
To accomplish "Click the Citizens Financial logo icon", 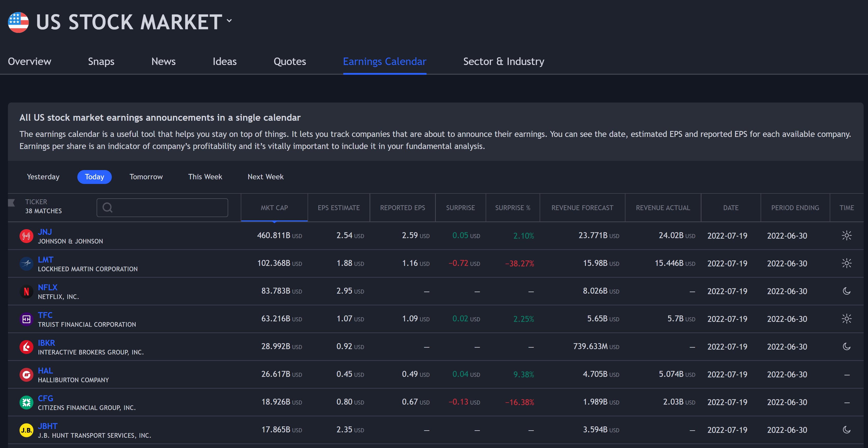I will click(26, 402).
